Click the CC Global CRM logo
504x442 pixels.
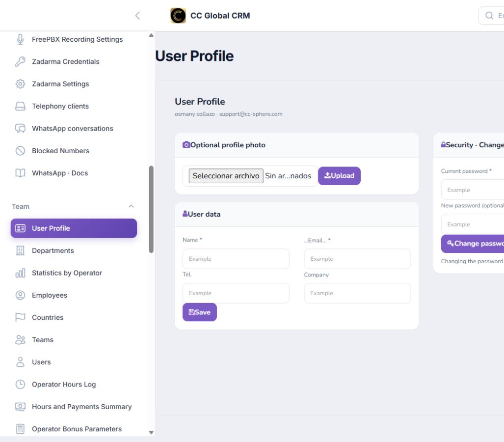(178, 15)
